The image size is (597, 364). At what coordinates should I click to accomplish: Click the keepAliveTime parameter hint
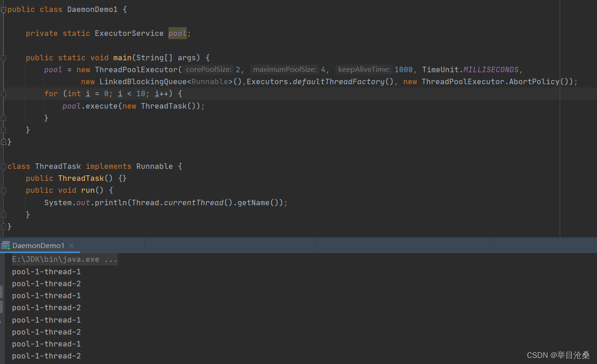(x=364, y=69)
